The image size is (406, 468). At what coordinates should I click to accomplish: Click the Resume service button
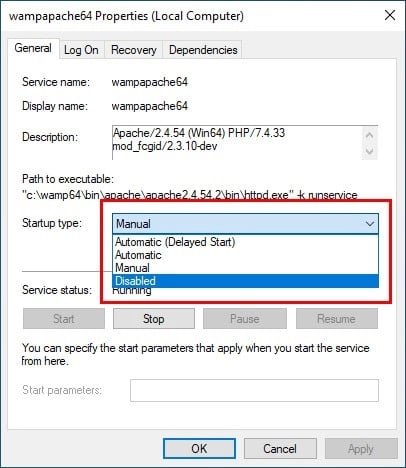tap(337, 319)
